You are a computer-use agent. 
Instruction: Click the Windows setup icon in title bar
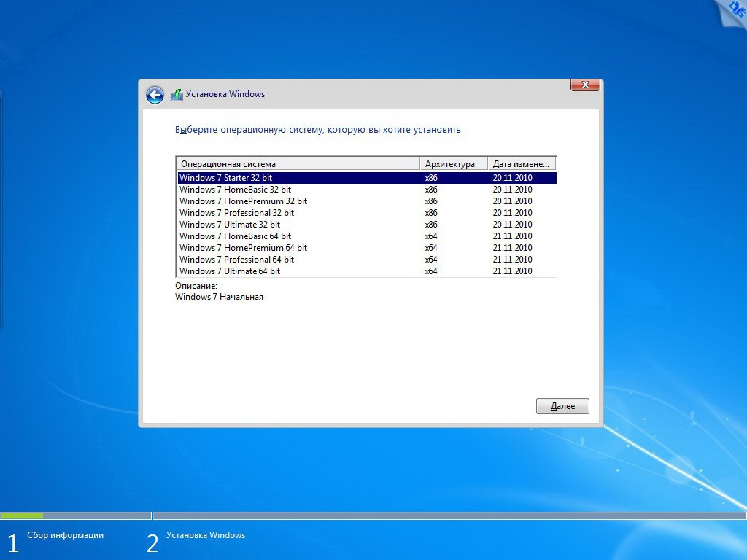[177, 95]
